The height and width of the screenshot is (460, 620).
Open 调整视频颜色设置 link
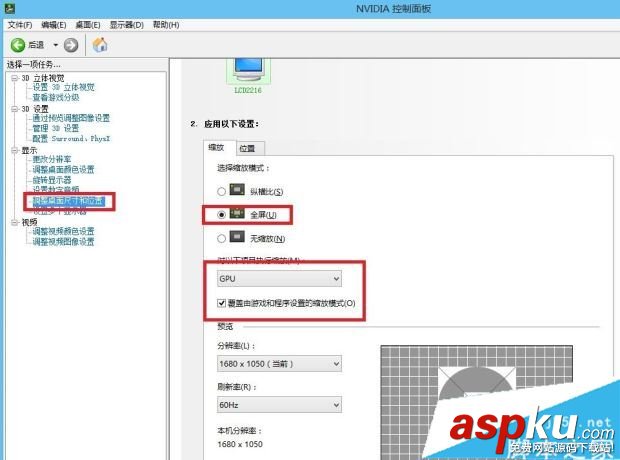coord(63,231)
